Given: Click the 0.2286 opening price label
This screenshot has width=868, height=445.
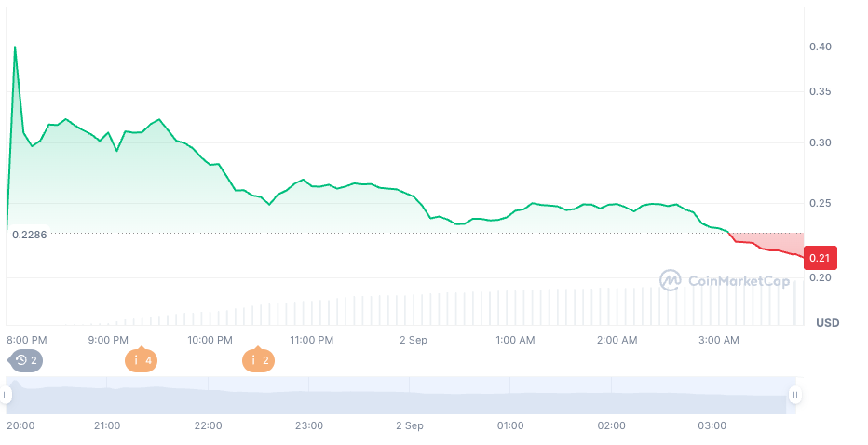Looking at the screenshot, I should pyautogui.click(x=29, y=235).
